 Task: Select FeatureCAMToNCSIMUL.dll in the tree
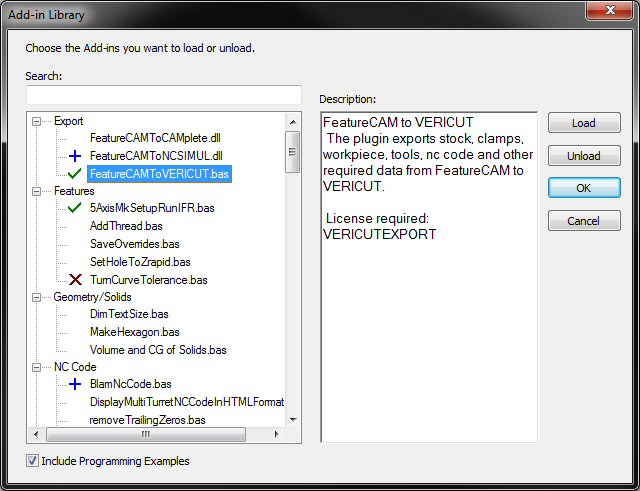coord(156,156)
